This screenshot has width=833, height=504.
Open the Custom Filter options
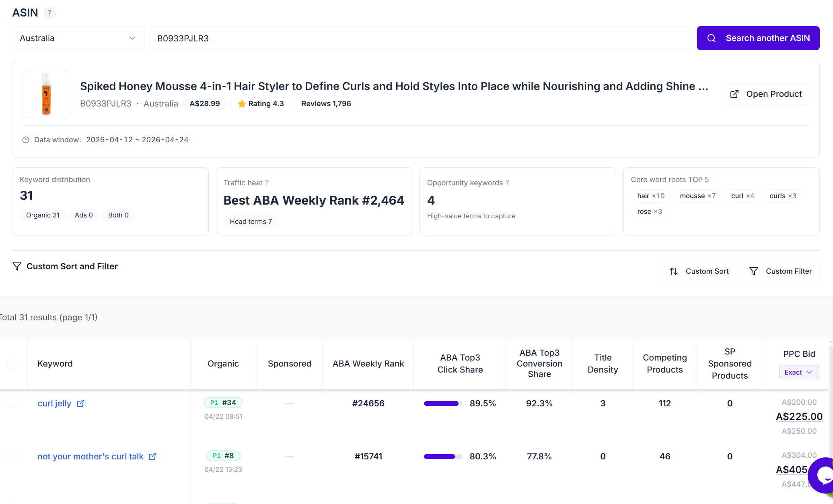780,271
